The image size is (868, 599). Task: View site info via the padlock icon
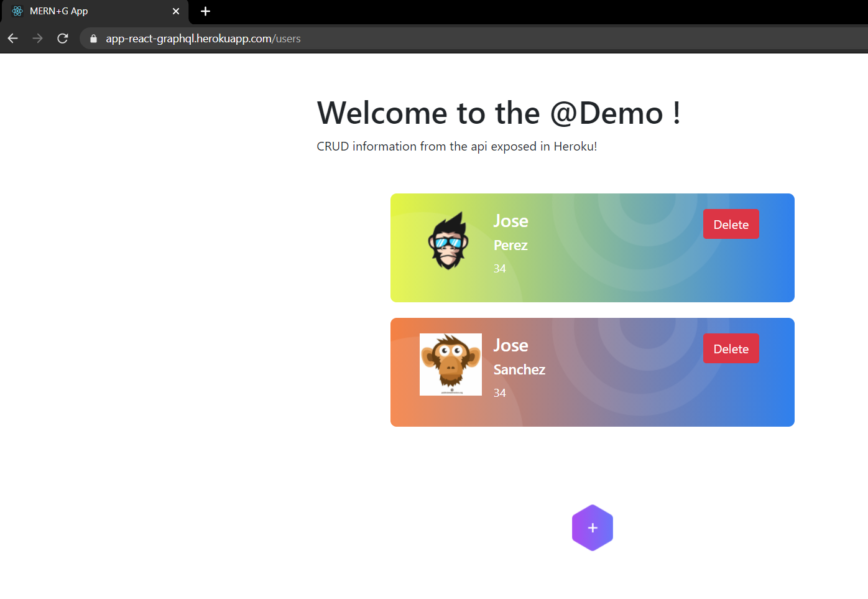pyautogui.click(x=94, y=39)
